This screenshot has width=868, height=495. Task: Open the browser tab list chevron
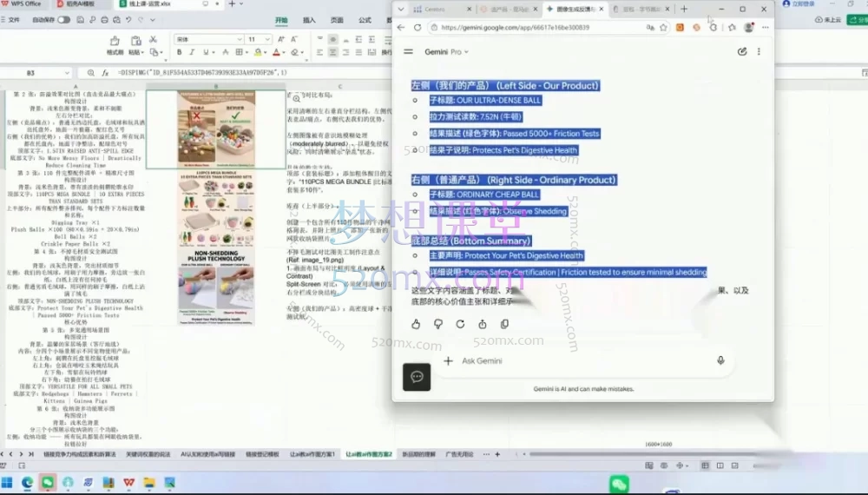(x=401, y=9)
